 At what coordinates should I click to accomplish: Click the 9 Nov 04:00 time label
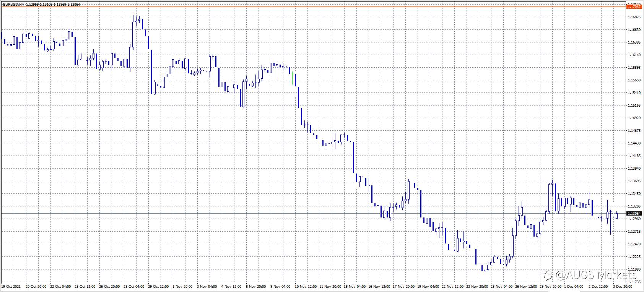click(280, 286)
